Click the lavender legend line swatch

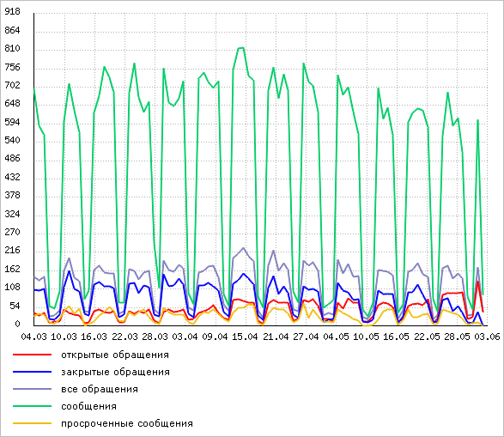click(32, 389)
